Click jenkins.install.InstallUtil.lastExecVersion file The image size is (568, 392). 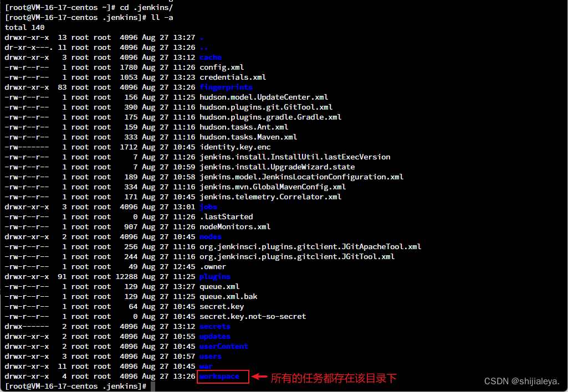pos(295,157)
